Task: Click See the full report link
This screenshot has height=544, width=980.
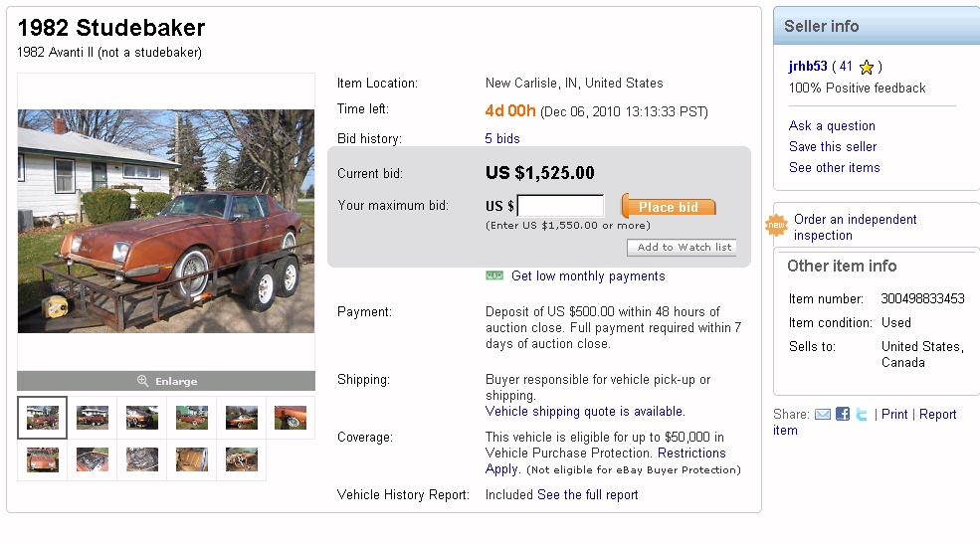Action: [x=588, y=494]
